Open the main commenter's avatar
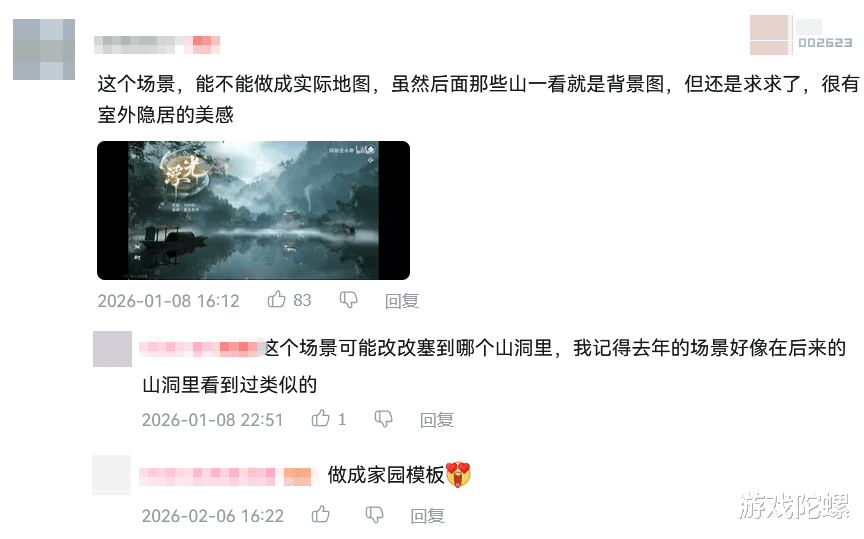This screenshot has height=539, width=864. [44, 50]
